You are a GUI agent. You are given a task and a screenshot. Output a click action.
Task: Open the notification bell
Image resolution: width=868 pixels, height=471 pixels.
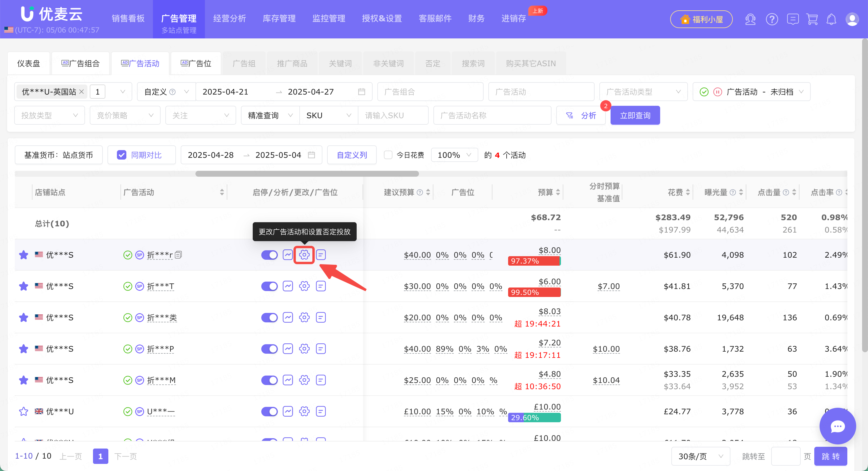pos(831,19)
